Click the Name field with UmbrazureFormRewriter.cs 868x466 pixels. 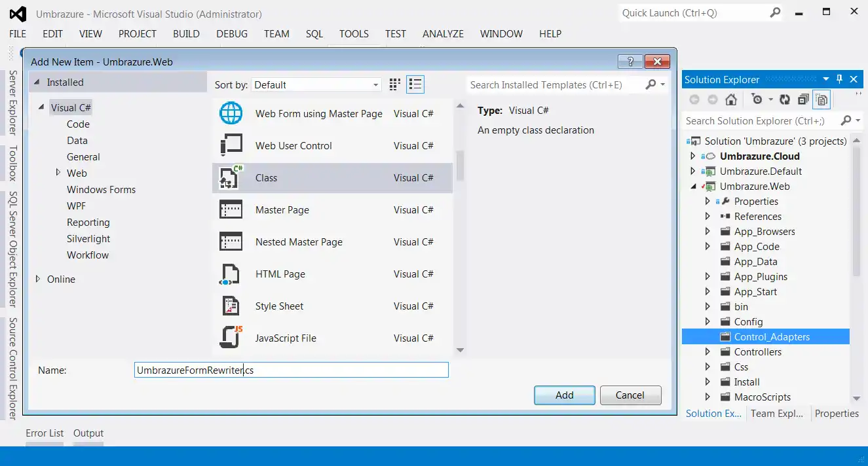(292, 370)
